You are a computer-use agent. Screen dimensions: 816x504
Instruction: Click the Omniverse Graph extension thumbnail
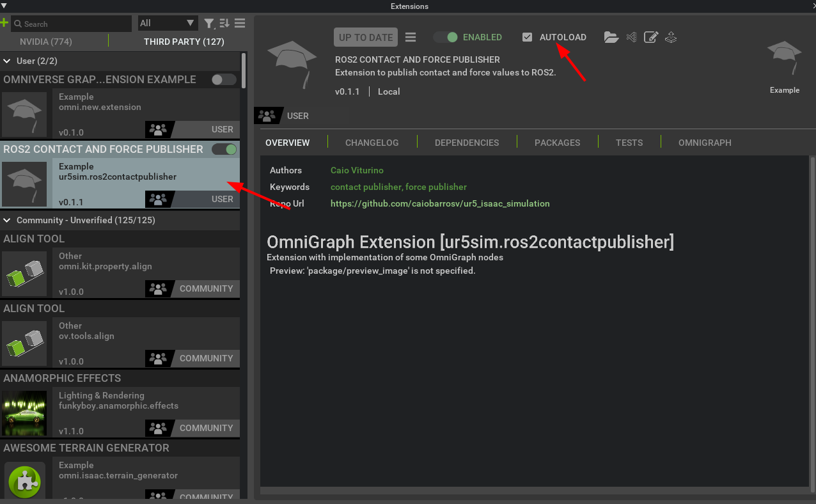24,114
